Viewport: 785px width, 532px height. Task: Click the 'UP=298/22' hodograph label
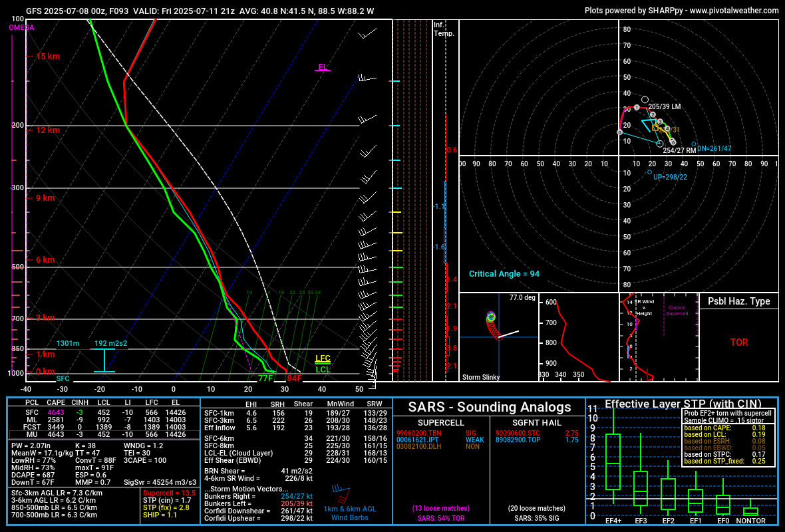[x=671, y=177]
